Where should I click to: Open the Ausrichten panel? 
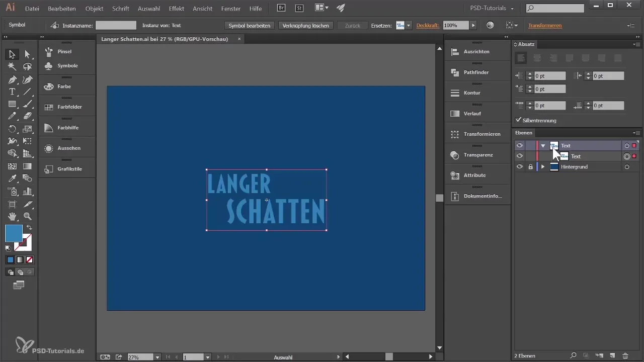click(x=476, y=51)
